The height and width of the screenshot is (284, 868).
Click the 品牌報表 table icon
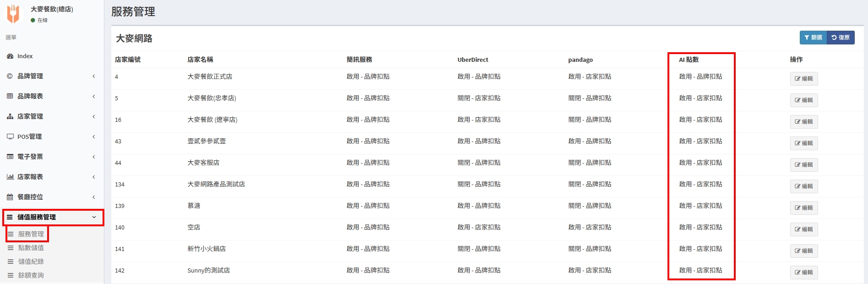tap(10, 96)
